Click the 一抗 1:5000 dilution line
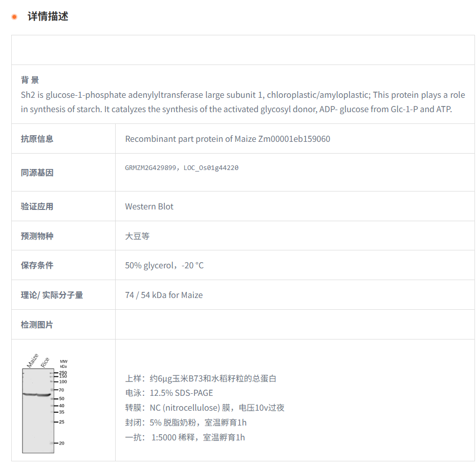The image size is (476, 467). tap(185, 437)
